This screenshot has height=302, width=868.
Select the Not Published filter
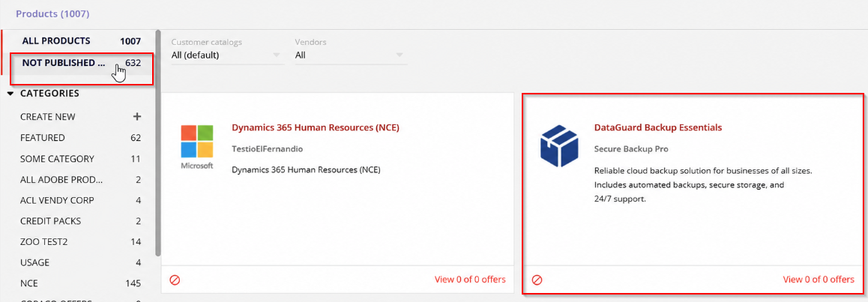click(81, 63)
